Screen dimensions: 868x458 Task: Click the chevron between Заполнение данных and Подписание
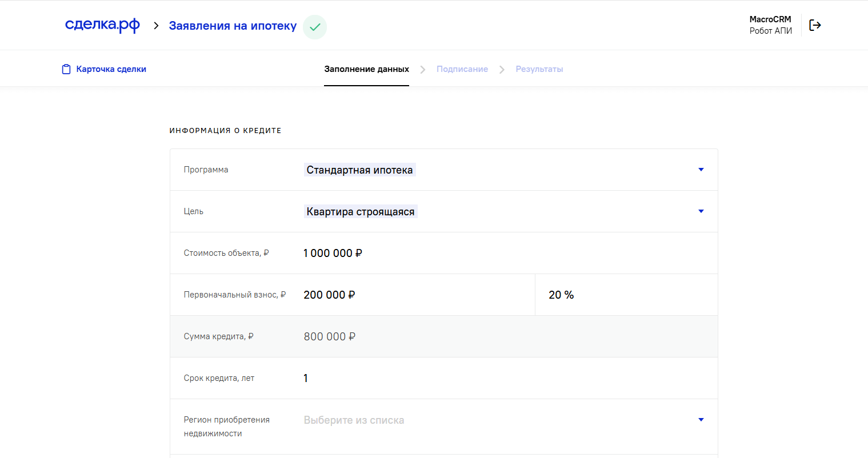(x=423, y=69)
